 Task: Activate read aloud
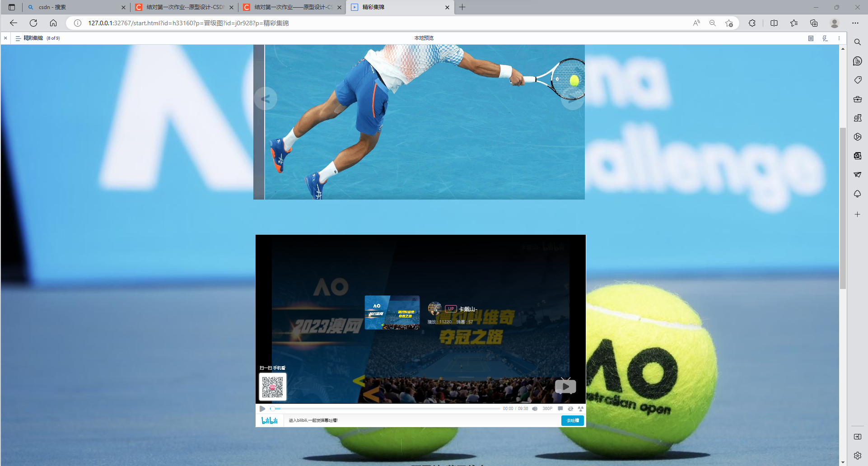696,23
